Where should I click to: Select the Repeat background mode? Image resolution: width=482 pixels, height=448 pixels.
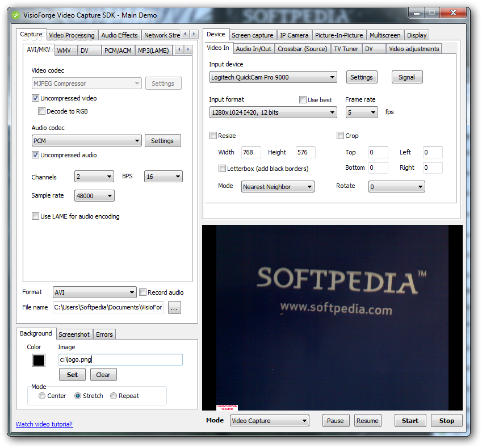(x=114, y=396)
